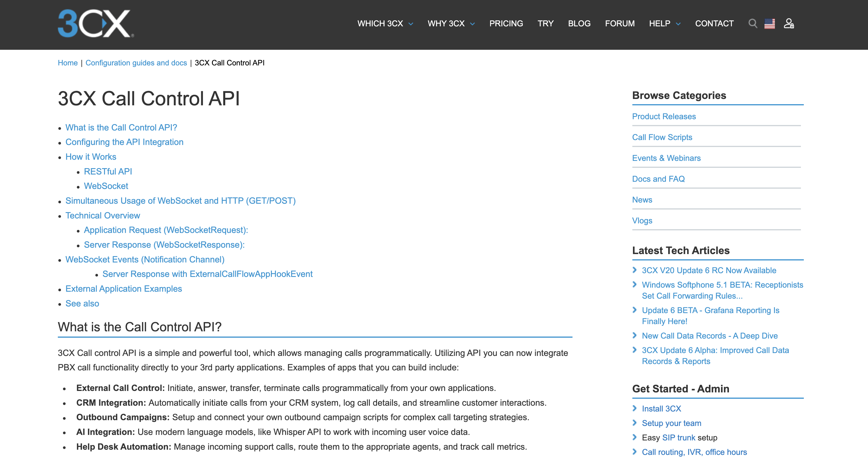Click the AI Integration bullet text
The height and width of the screenshot is (463, 868).
tap(273, 432)
